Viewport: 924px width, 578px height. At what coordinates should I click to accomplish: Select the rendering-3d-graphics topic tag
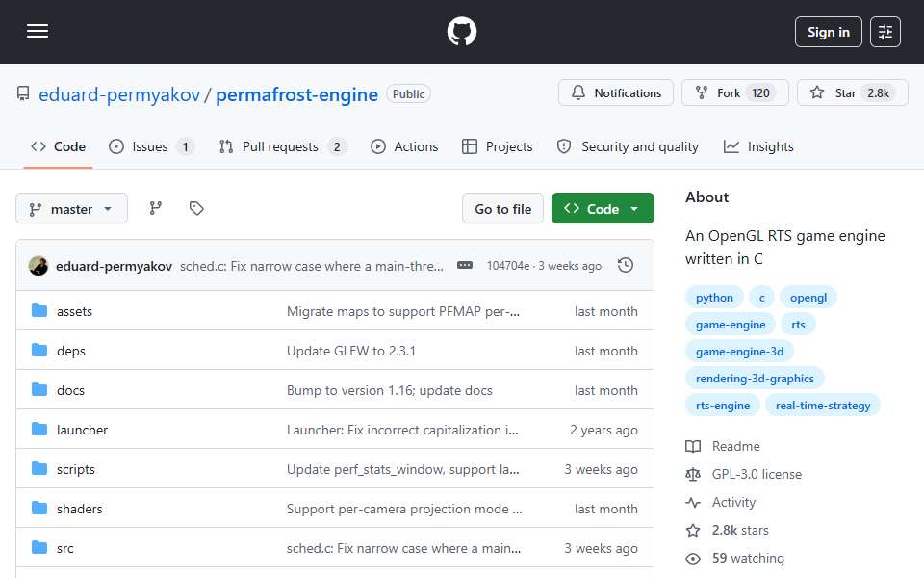click(755, 379)
